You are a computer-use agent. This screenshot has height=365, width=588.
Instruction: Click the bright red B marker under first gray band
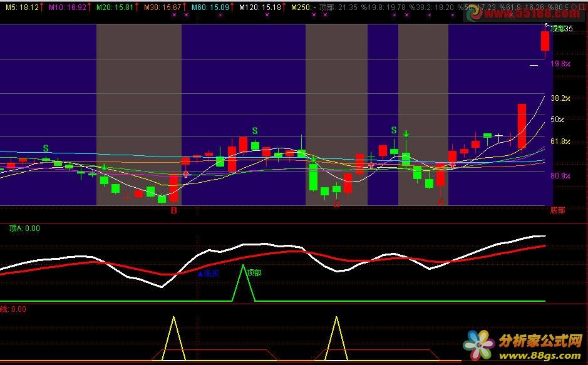click(x=173, y=210)
